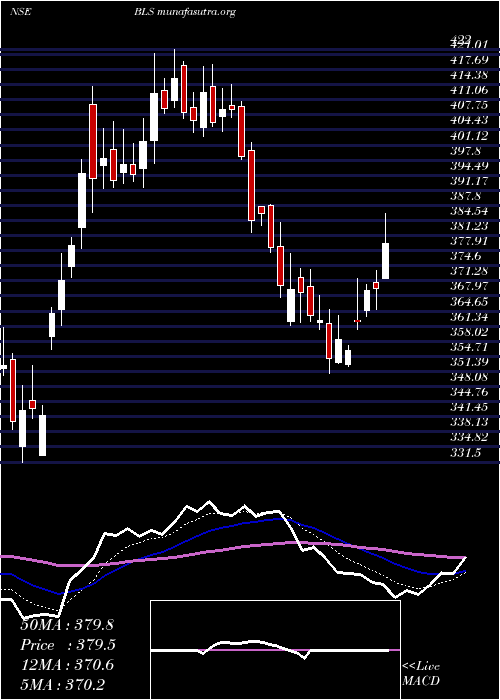
Task: Click the 404.43 price axis value
Action: 469,121
